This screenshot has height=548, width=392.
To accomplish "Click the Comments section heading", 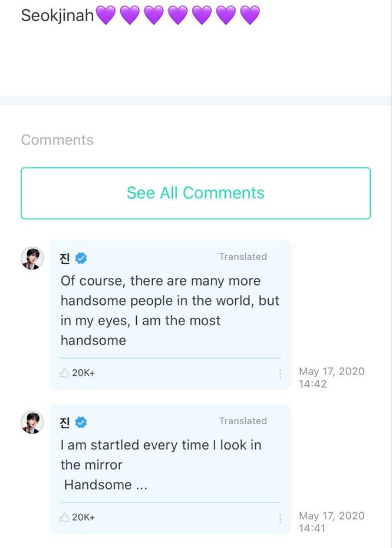I will (x=57, y=140).
